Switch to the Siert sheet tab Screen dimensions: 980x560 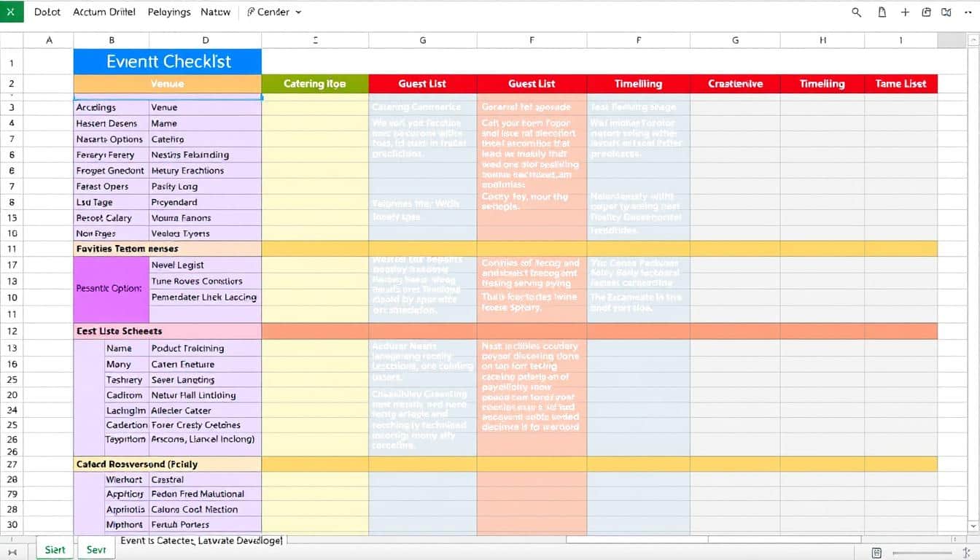(x=55, y=550)
